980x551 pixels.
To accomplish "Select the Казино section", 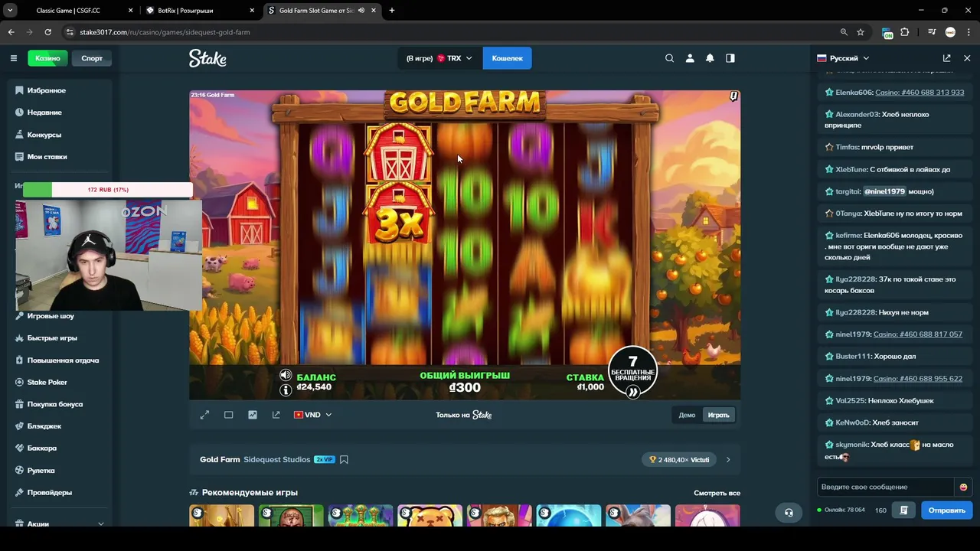I will point(47,58).
